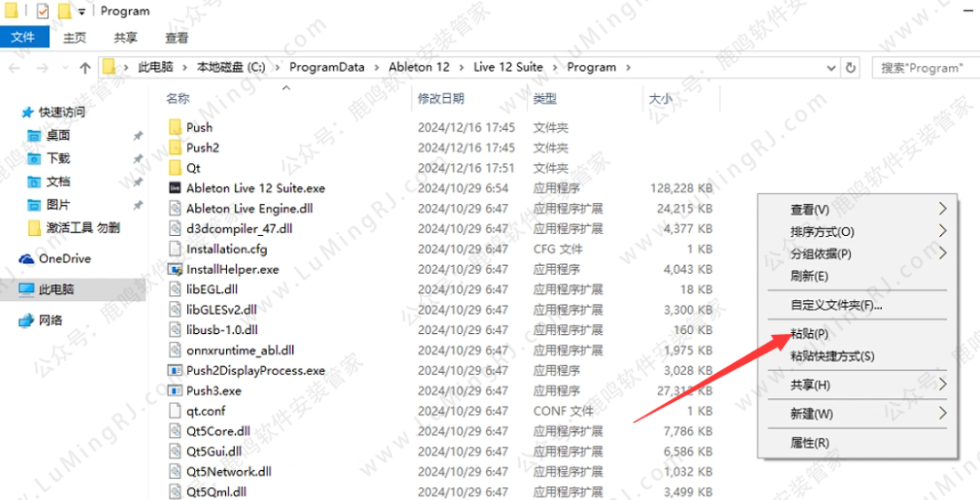
Task: Select 此电脑 in the navigation pane
Action: pyautogui.click(x=56, y=289)
